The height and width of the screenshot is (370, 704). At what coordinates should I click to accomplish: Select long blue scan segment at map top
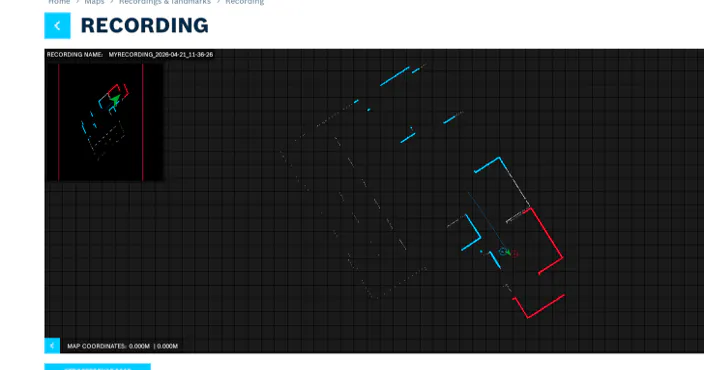[x=395, y=76]
